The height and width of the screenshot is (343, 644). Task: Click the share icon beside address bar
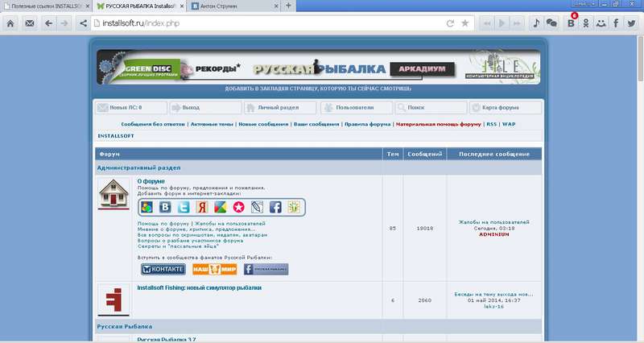pos(83,23)
